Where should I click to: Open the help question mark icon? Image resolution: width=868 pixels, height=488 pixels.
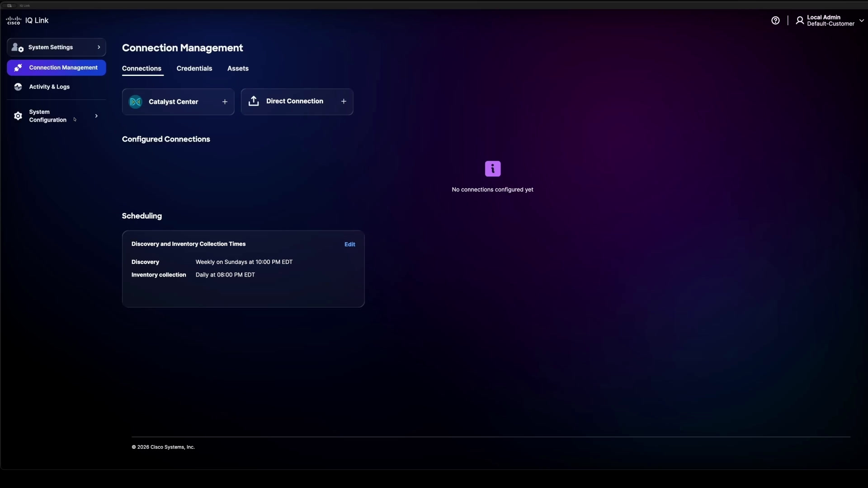[x=775, y=20]
